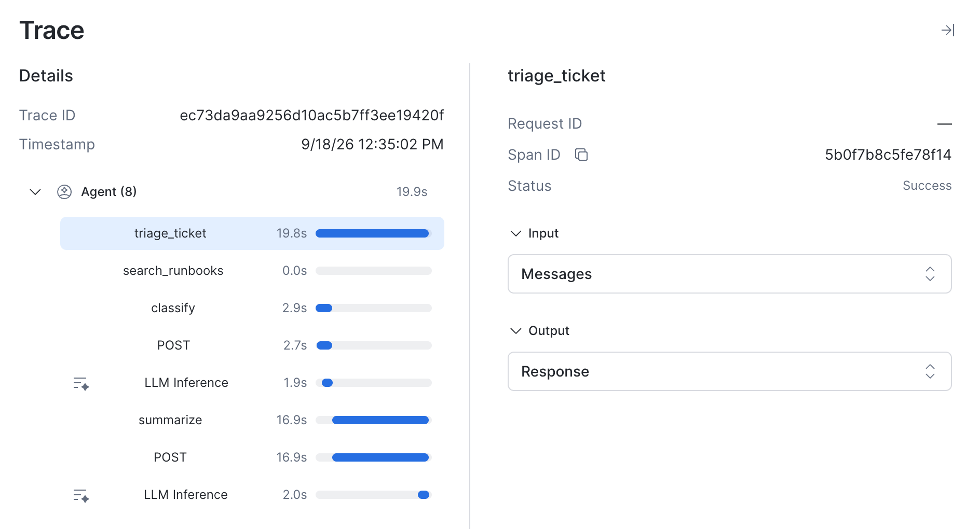Image resolution: width=980 pixels, height=529 pixels.
Task: Select the summarize span
Action: (x=252, y=420)
